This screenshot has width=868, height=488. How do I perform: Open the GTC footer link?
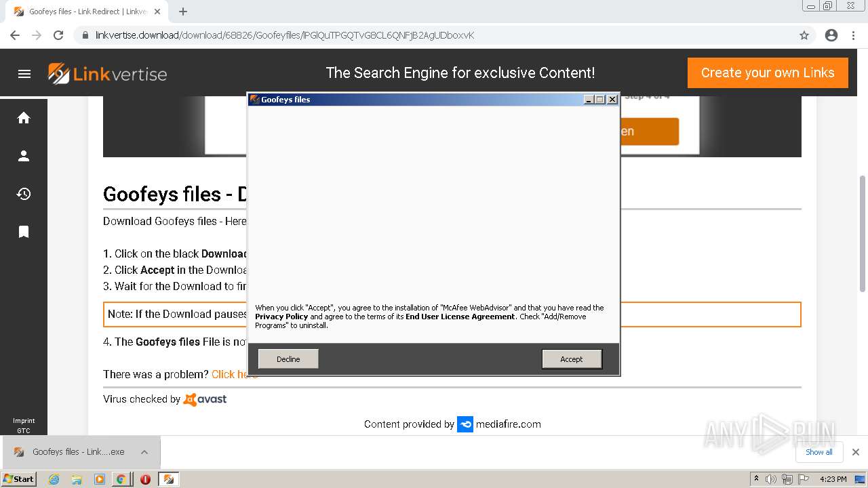(x=24, y=430)
